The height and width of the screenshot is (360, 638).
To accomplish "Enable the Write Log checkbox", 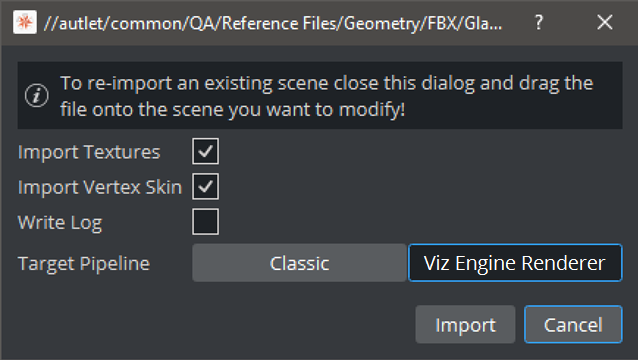I will [205, 222].
